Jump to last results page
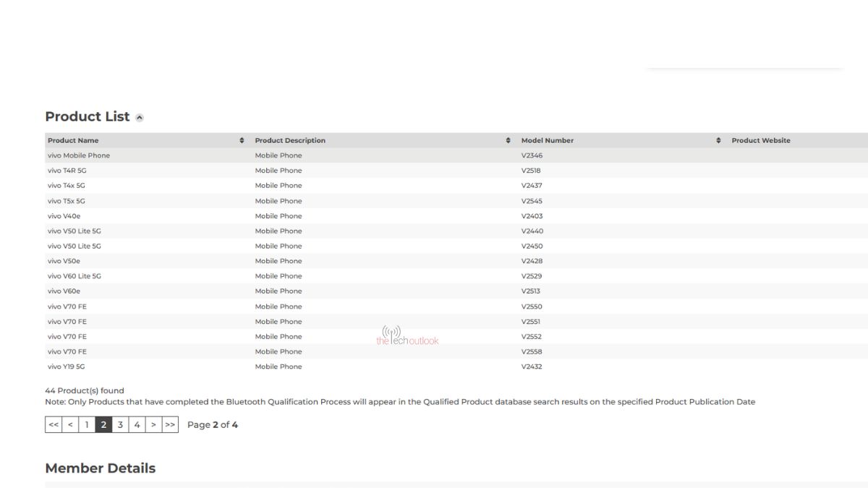 pos(170,424)
